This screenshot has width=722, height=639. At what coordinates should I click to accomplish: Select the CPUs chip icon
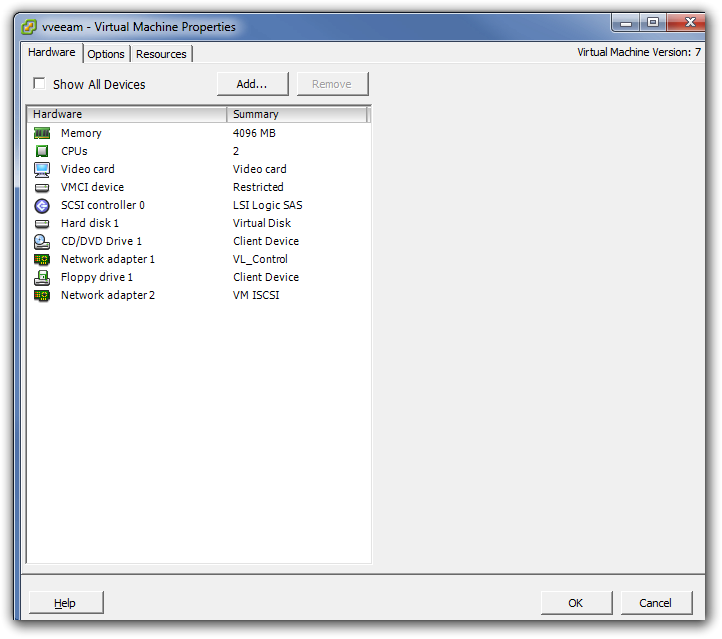click(x=42, y=151)
